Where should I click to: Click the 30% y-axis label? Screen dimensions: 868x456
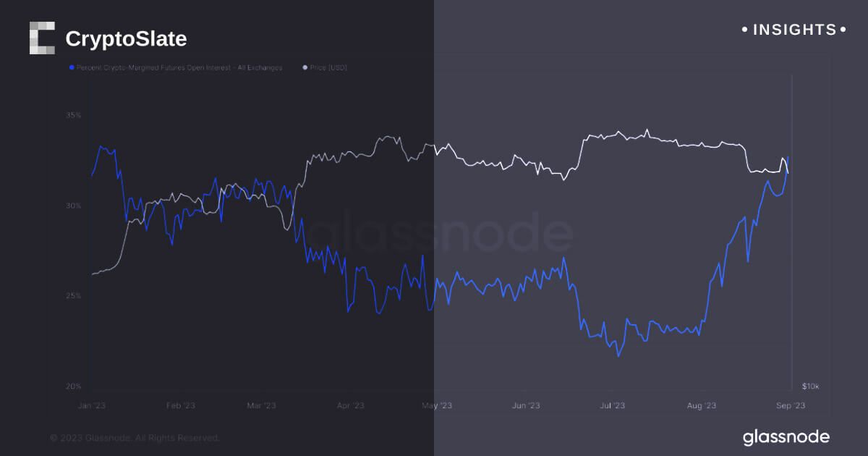pyautogui.click(x=73, y=206)
